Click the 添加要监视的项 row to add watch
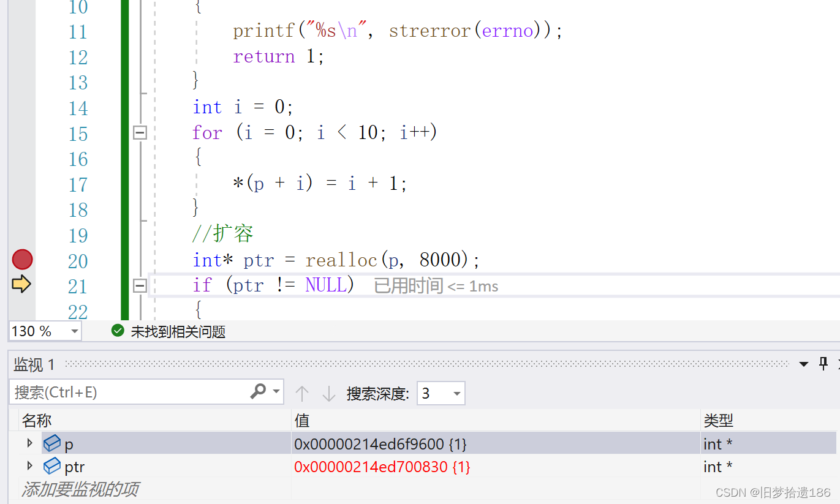 [80, 489]
